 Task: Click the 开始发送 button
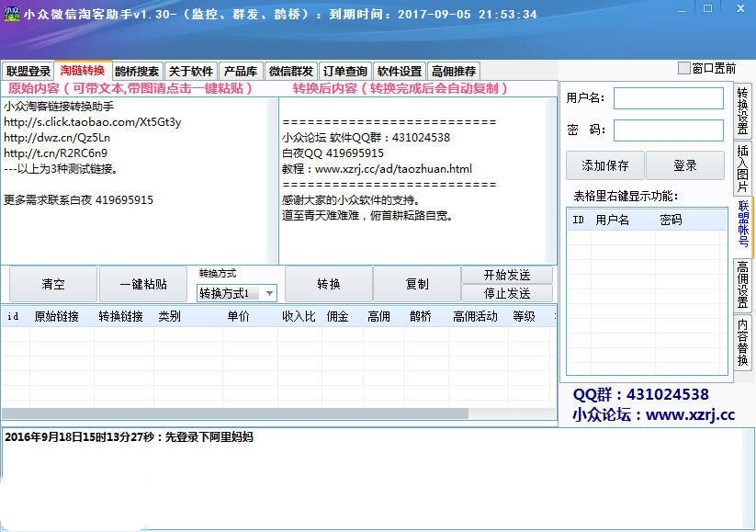click(507, 275)
